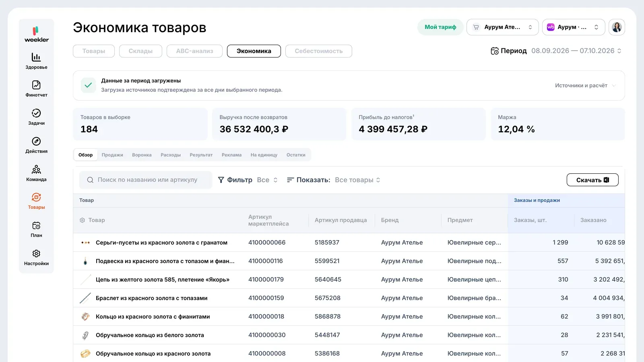Open the user profile avatar
This screenshot has height=362, width=644.
point(617,27)
